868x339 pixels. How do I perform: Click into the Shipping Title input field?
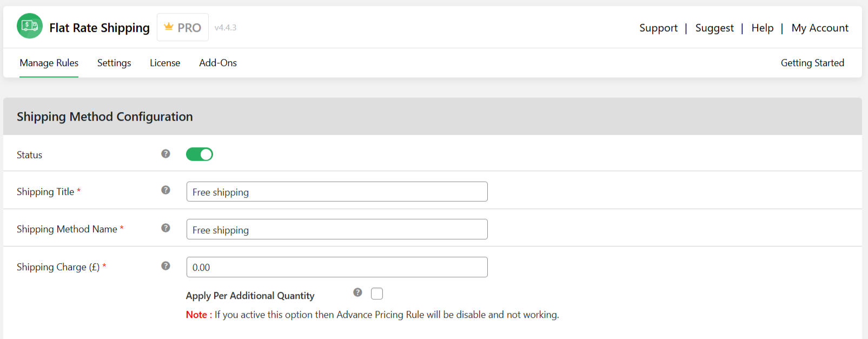[x=337, y=192]
